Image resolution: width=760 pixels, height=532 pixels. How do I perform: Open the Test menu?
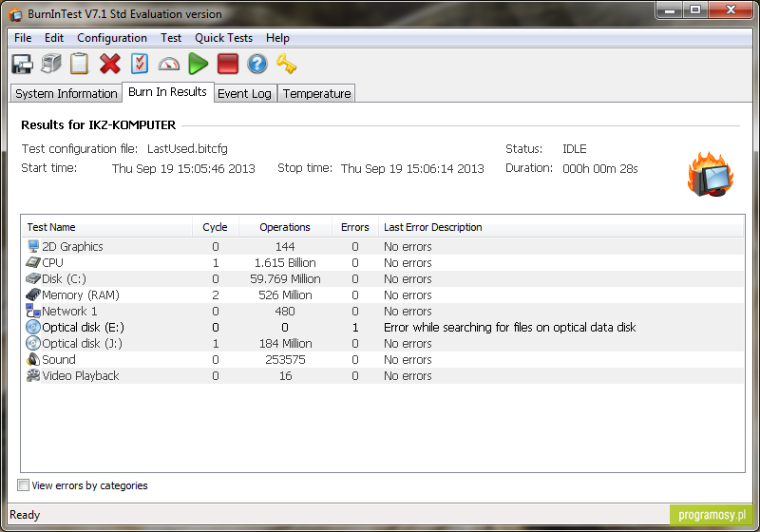click(x=171, y=38)
